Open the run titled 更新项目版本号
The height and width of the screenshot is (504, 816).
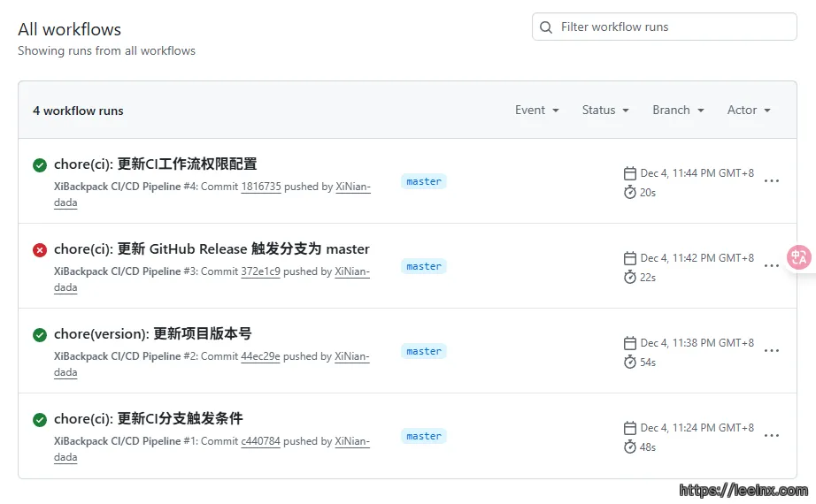click(152, 333)
